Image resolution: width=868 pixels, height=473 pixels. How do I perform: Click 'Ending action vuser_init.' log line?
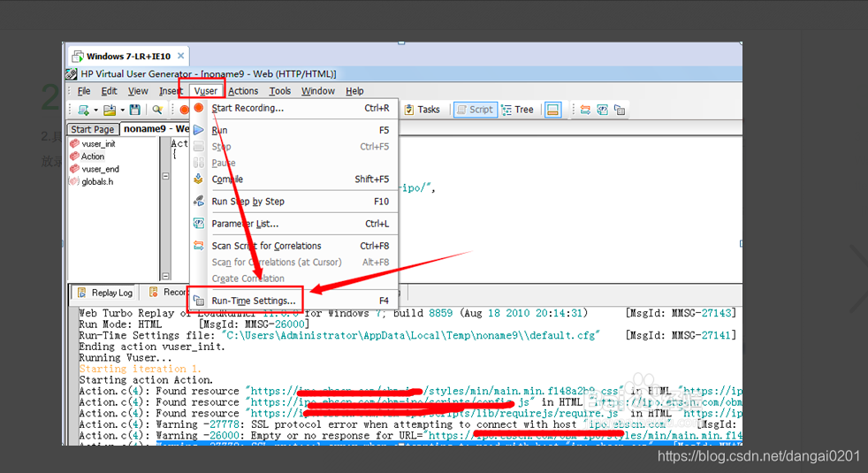[x=152, y=347]
